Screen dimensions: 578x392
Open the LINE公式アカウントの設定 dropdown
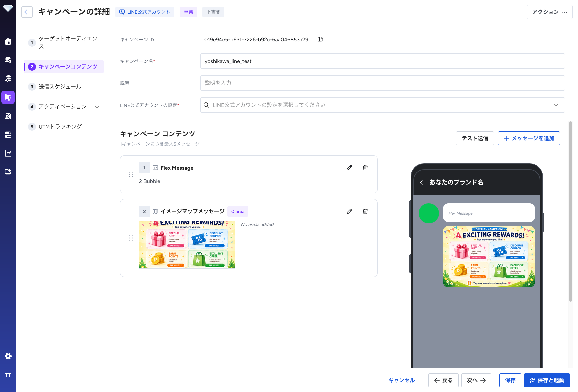pyautogui.click(x=382, y=105)
